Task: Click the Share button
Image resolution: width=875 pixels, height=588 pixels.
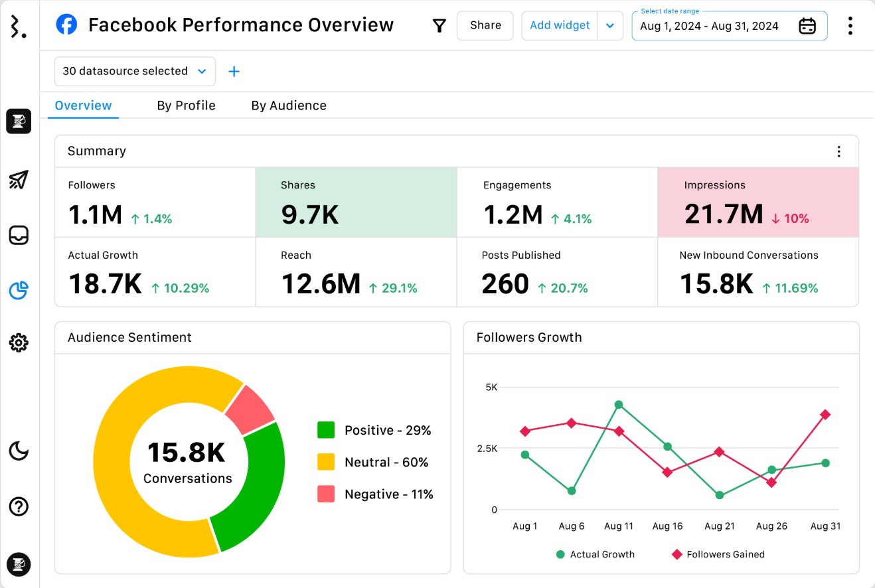Action: (x=485, y=26)
